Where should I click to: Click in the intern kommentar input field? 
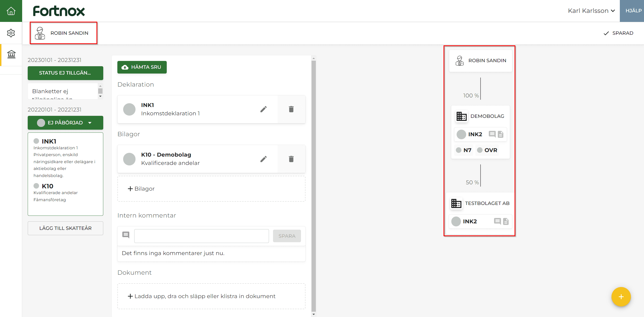click(201, 236)
